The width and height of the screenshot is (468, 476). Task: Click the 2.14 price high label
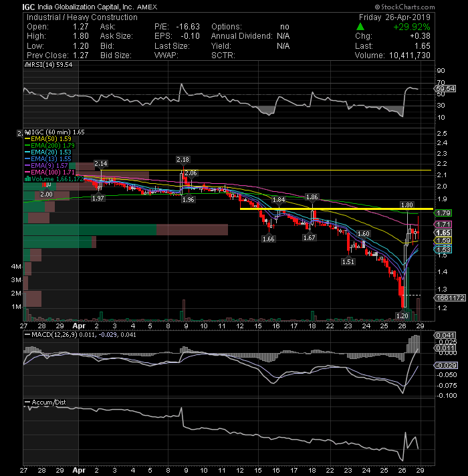[x=101, y=164]
